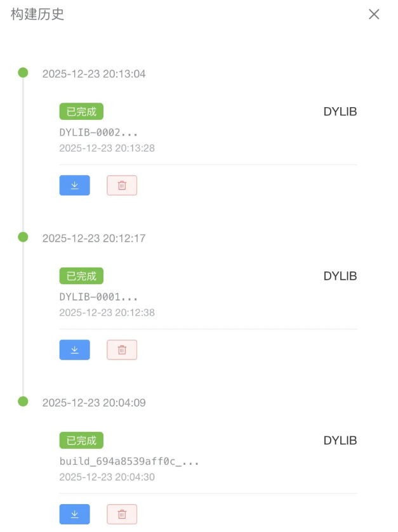Click the 2025-12-23 20:12:17 timestamp
This screenshot has height=532, width=398.
(x=94, y=238)
